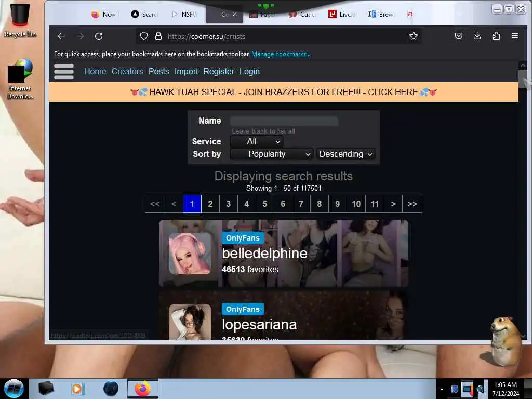Open the Firefox application menu hamburger

(x=515, y=36)
